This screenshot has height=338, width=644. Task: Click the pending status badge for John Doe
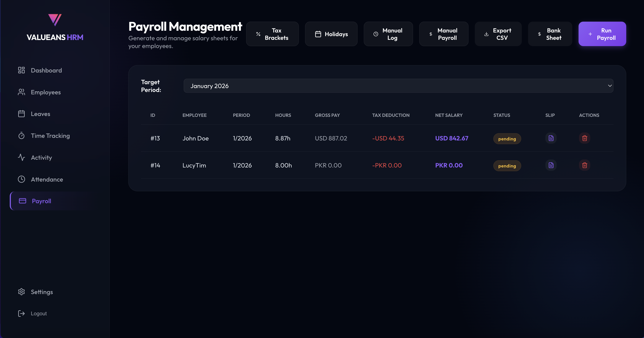tap(507, 139)
